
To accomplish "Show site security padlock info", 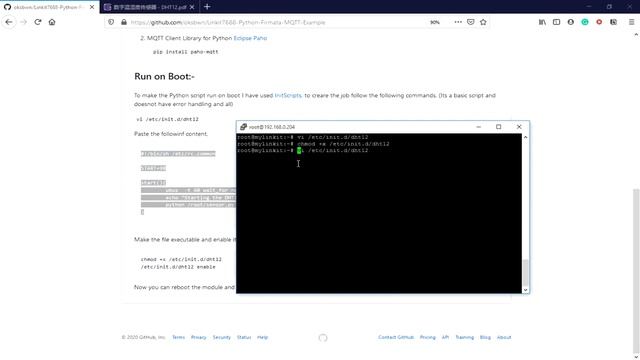I will pyautogui.click(x=124, y=22).
